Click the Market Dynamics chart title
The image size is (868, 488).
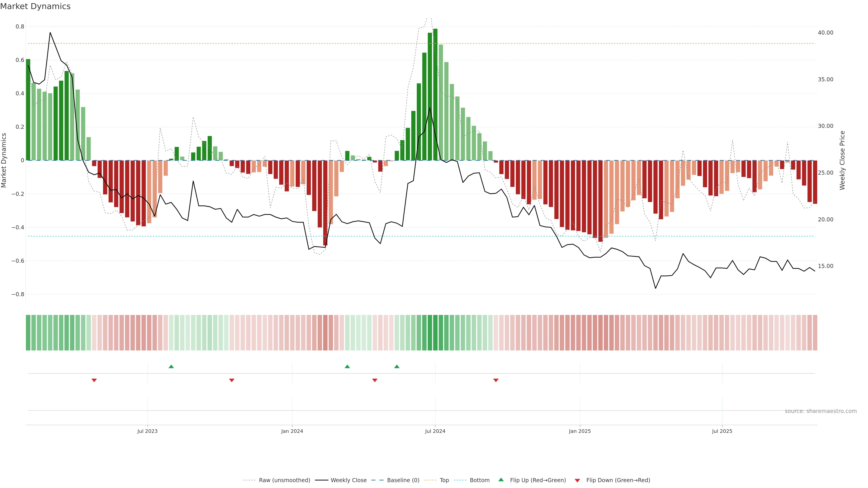click(35, 6)
